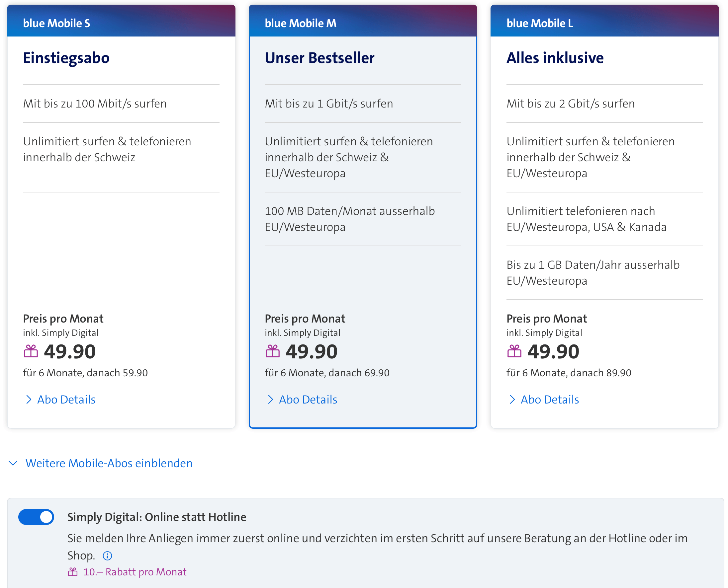Click the info icon after 'Shop.'
728x588 pixels.
(107, 556)
